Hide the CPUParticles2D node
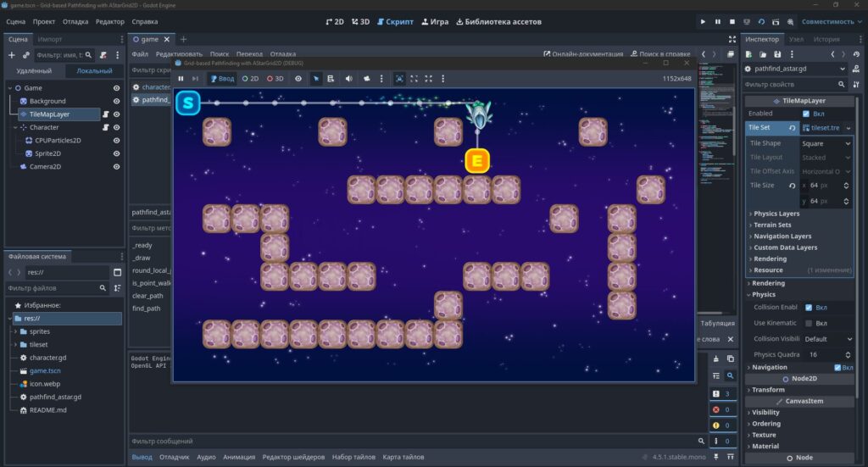This screenshot has width=868, height=467. point(116,141)
